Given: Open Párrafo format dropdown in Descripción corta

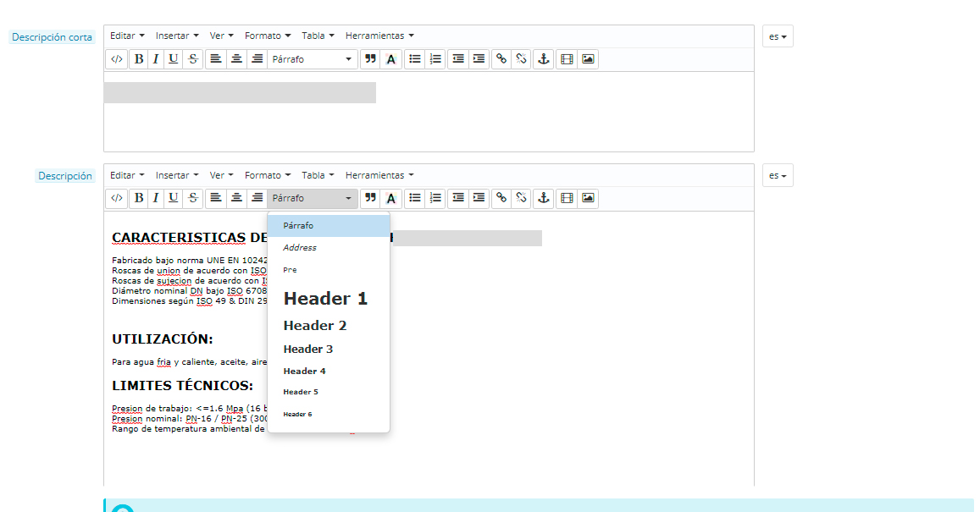Looking at the screenshot, I should (312, 59).
